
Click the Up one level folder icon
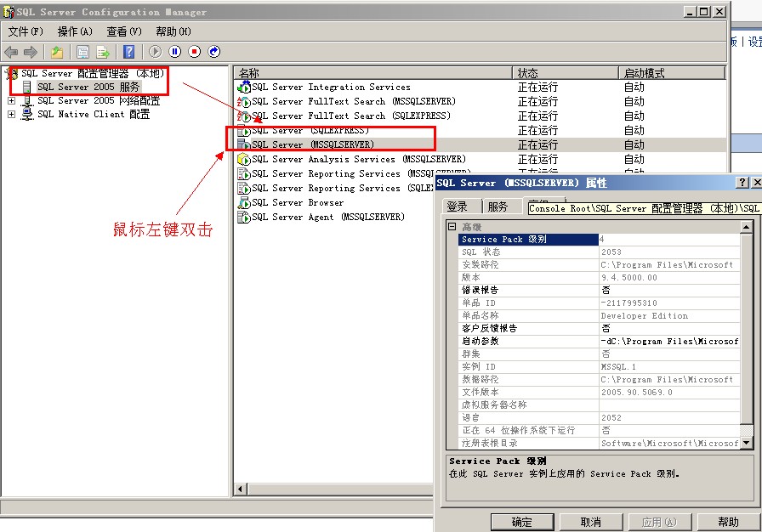point(57,52)
